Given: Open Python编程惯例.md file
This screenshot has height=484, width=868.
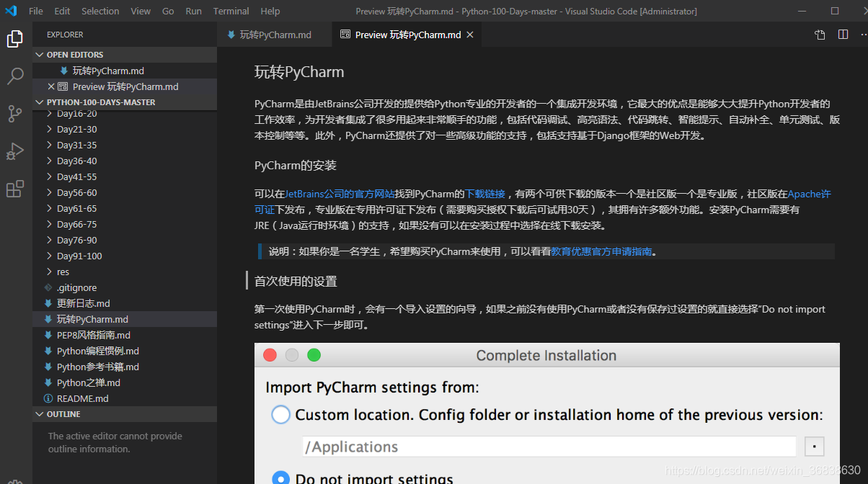Looking at the screenshot, I should coord(125,351).
